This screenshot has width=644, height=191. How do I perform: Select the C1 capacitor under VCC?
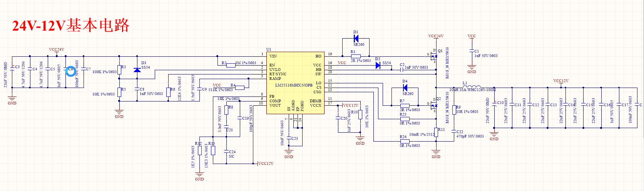(x=472, y=51)
